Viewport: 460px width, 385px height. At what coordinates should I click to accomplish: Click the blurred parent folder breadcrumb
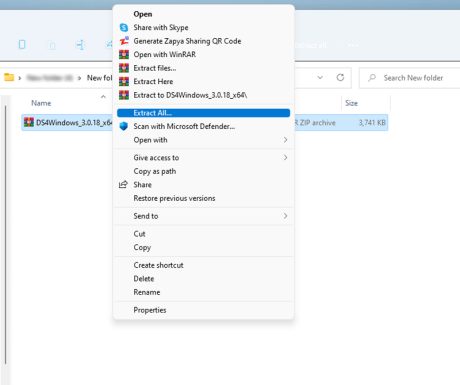[50, 78]
